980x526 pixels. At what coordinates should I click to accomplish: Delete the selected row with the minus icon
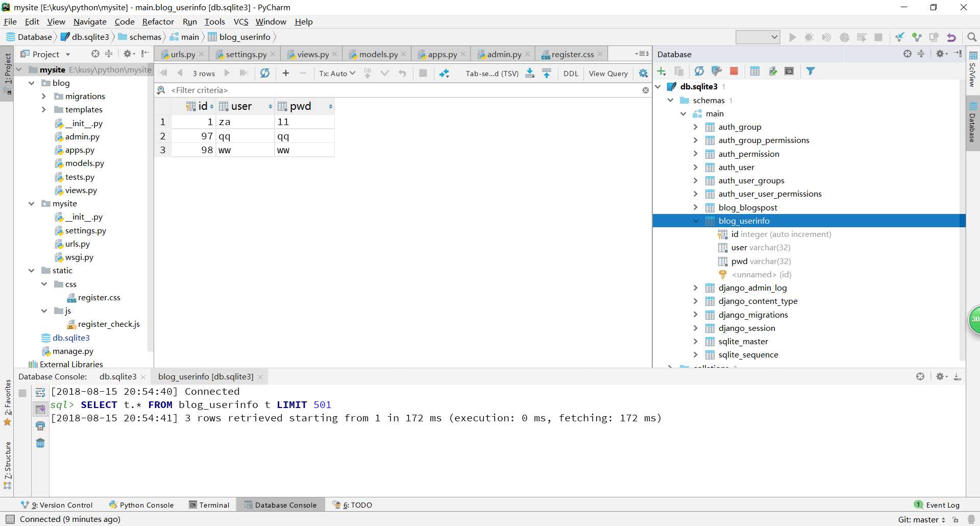pyautogui.click(x=303, y=73)
